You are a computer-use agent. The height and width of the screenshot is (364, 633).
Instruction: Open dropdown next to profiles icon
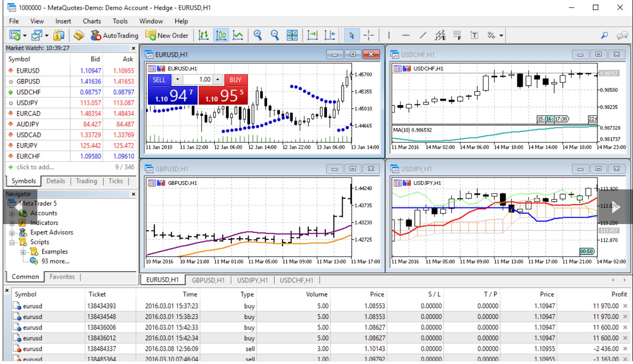47,36
